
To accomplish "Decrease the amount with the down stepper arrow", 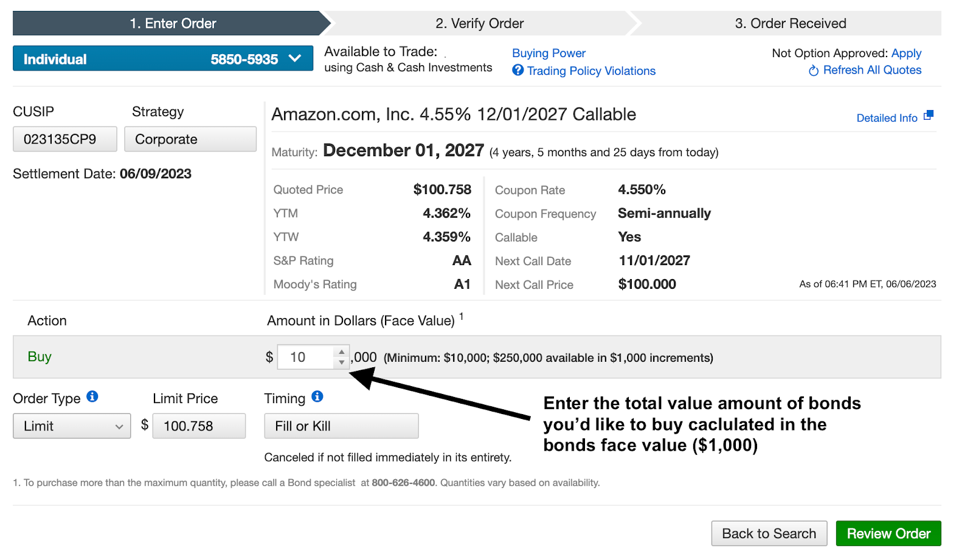I will click(342, 362).
